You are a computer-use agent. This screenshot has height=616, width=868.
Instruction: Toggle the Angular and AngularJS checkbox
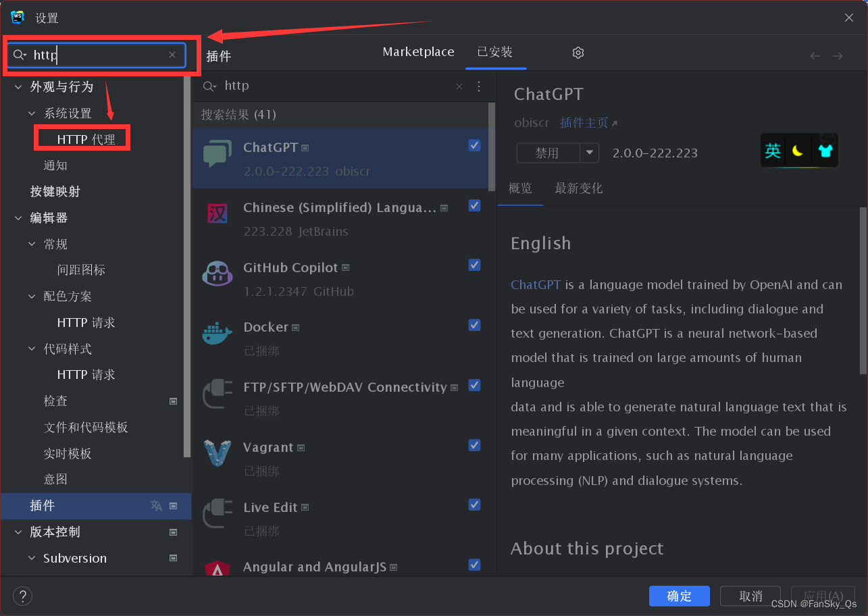click(474, 564)
